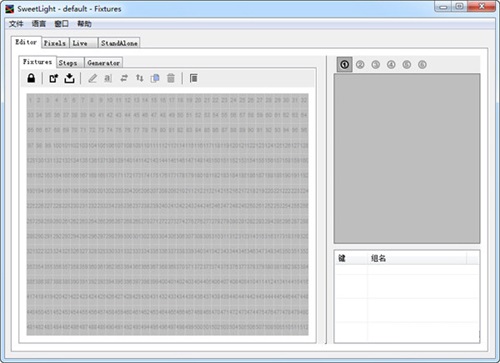Click the pencil edit icon
The image size is (500, 363).
click(92, 78)
